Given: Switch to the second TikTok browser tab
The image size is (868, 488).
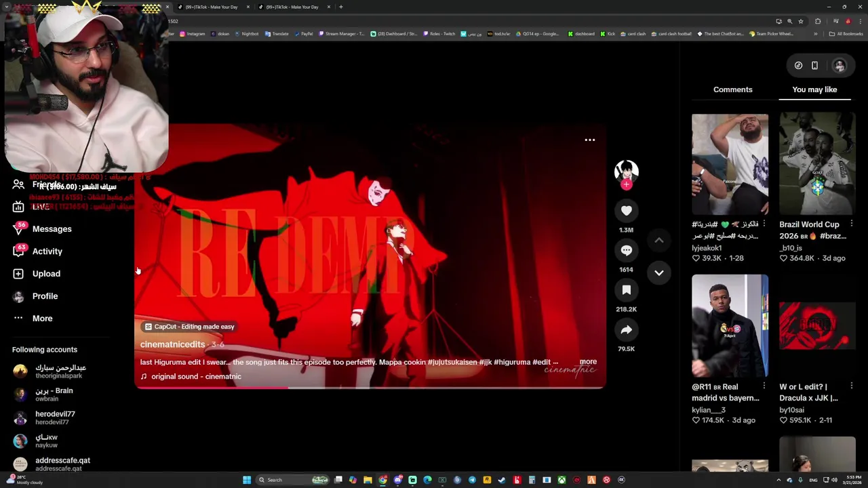Looking at the screenshot, I should 293,7.
